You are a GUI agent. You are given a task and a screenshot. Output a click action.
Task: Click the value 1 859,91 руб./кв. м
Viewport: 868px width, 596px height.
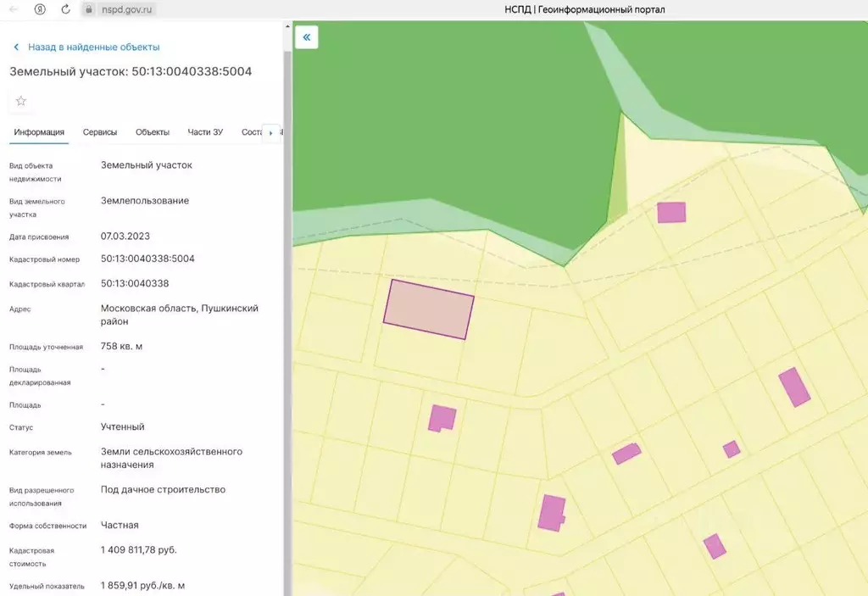[x=142, y=586]
